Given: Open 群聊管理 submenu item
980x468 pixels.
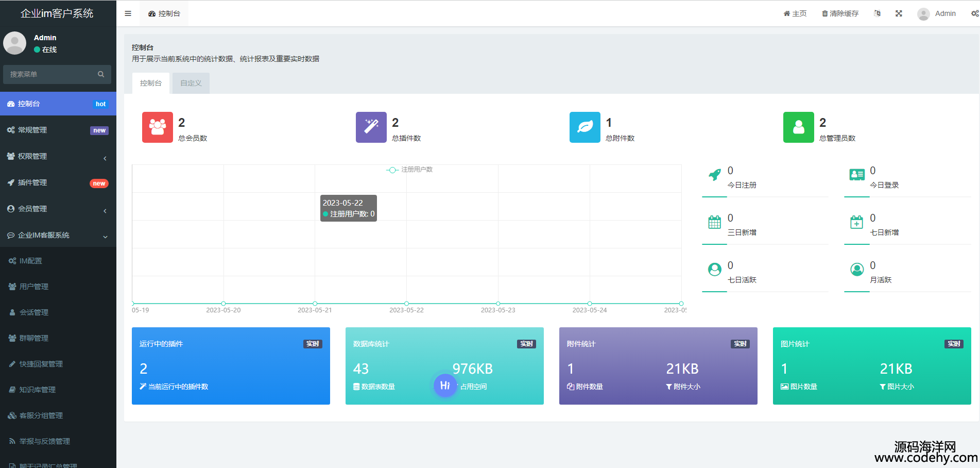Looking at the screenshot, I should tap(58, 338).
